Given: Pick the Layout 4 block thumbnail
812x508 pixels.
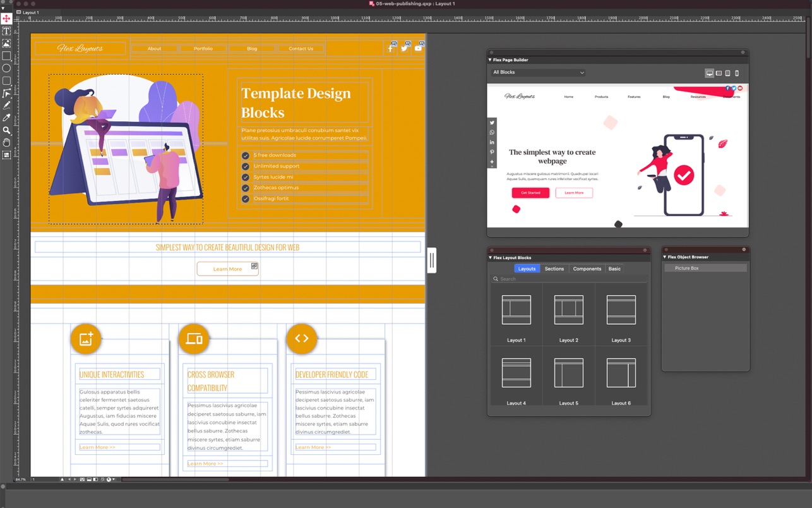Looking at the screenshot, I should [x=516, y=373].
